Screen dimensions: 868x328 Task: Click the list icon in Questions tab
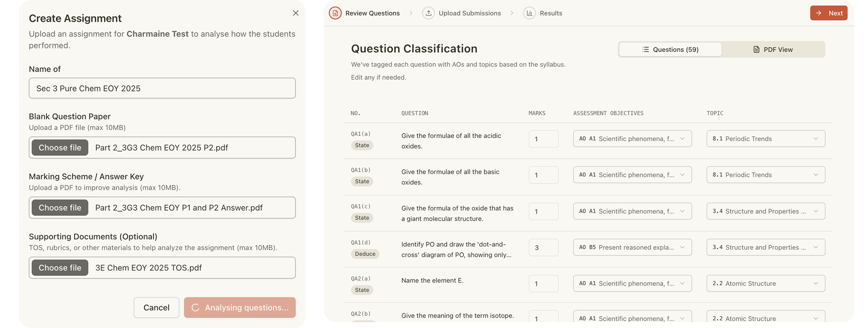click(646, 50)
